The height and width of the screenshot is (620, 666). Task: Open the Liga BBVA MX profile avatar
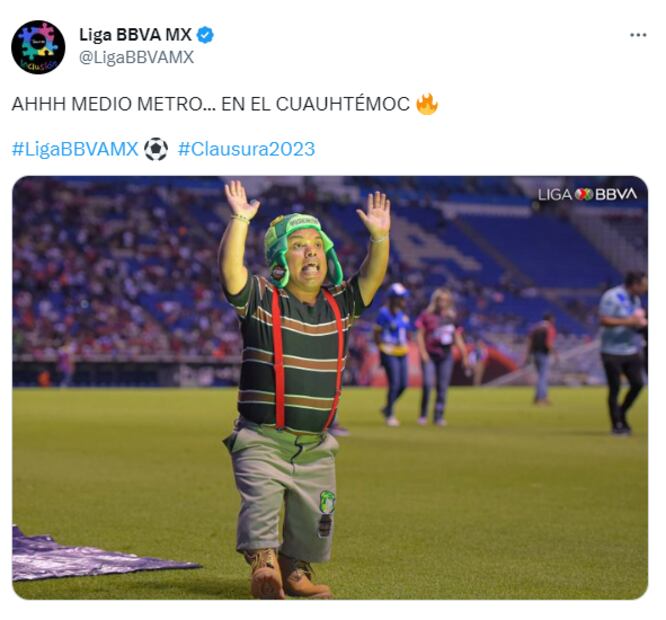click(38, 47)
